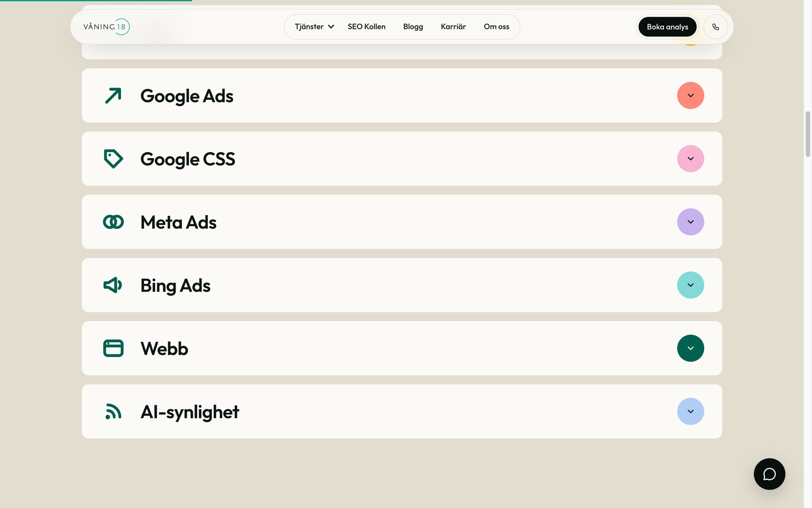Go to SEO Kollen page
812x508 pixels.
click(366, 27)
